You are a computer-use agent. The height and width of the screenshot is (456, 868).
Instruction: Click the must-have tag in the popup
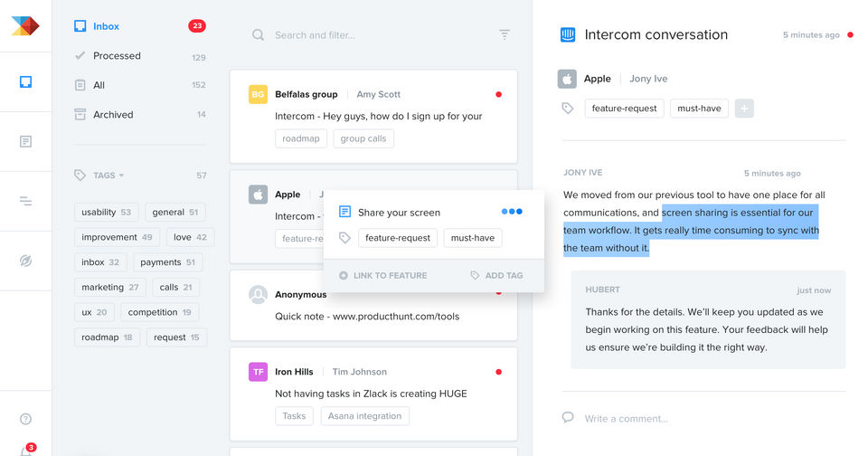(473, 238)
